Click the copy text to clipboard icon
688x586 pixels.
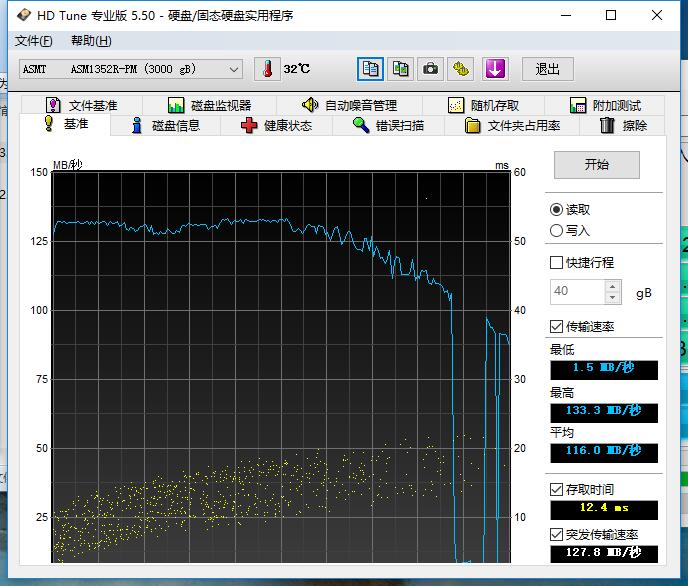[370, 69]
